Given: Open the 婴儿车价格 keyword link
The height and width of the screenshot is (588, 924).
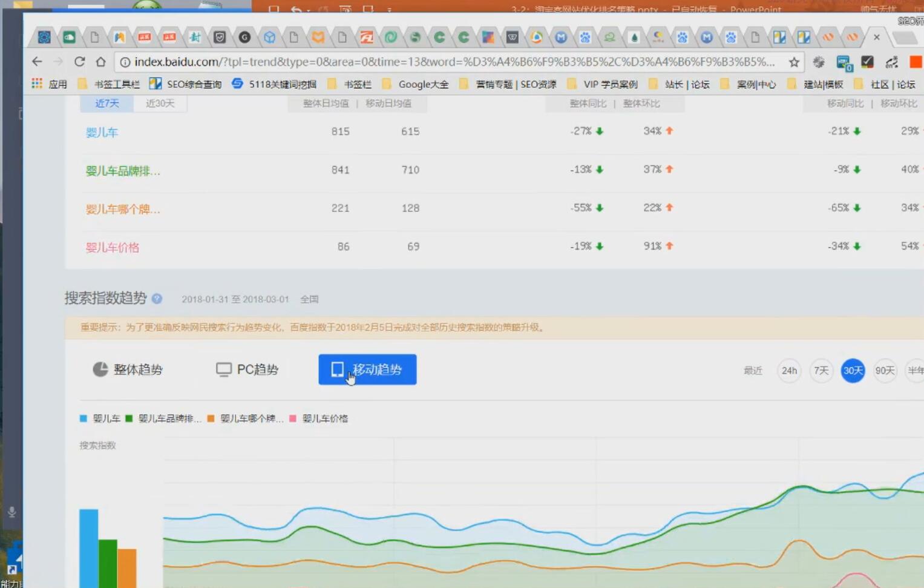Looking at the screenshot, I should click(113, 247).
